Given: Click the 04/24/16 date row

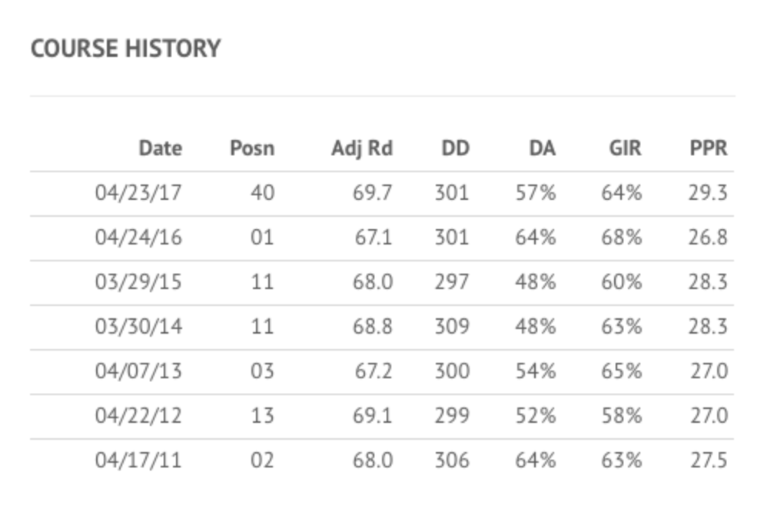Looking at the screenshot, I should coord(382,238).
